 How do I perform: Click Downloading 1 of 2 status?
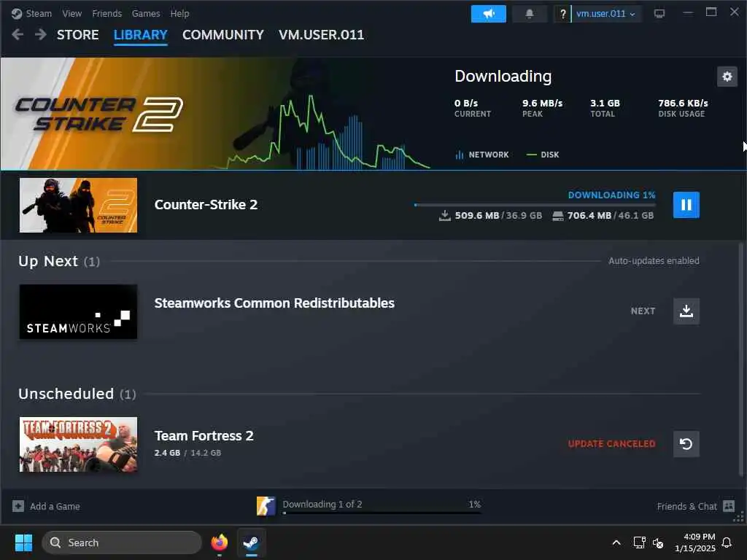click(x=322, y=505)
